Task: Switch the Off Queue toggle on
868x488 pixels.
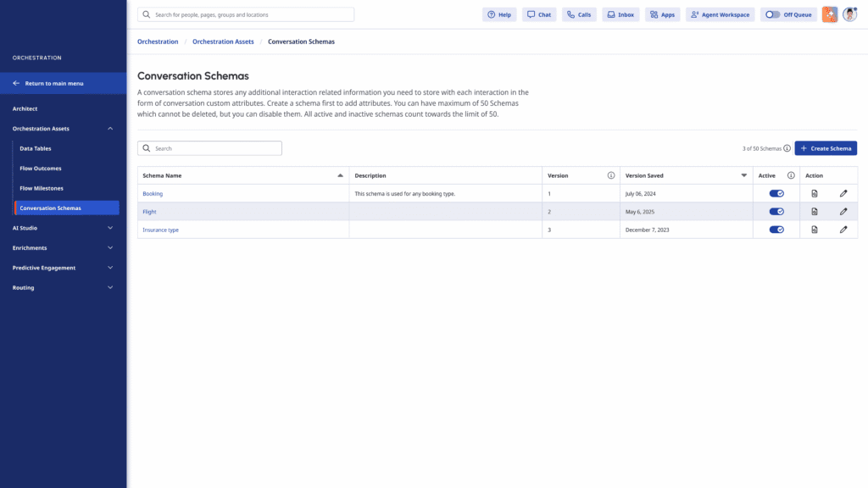Action: (x=772, y=14)
